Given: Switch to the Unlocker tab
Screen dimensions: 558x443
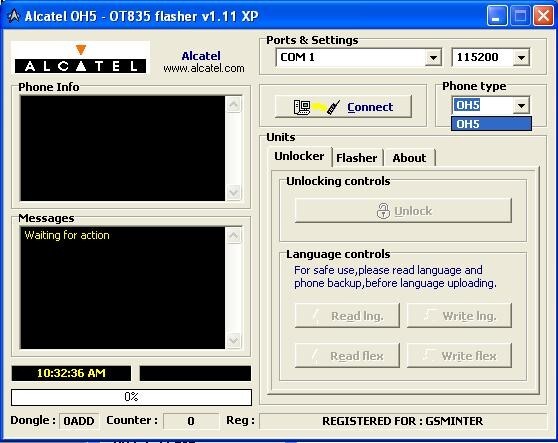Looking at the screenshot, I should click(x=299, y=156).
